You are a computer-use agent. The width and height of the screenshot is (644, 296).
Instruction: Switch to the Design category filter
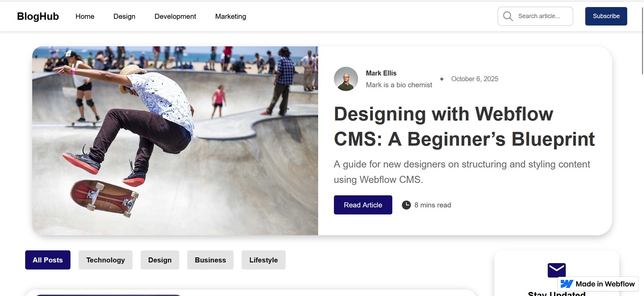[x=160, y=260]
